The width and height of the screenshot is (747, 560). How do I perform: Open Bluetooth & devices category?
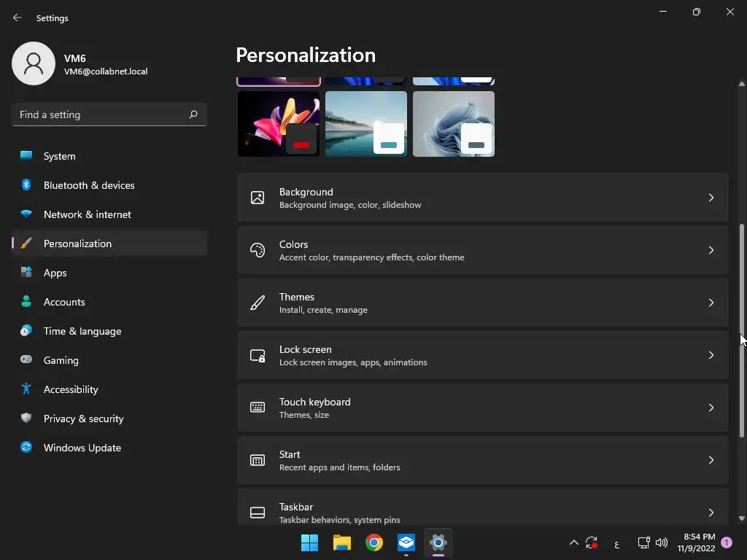[109, 184]
